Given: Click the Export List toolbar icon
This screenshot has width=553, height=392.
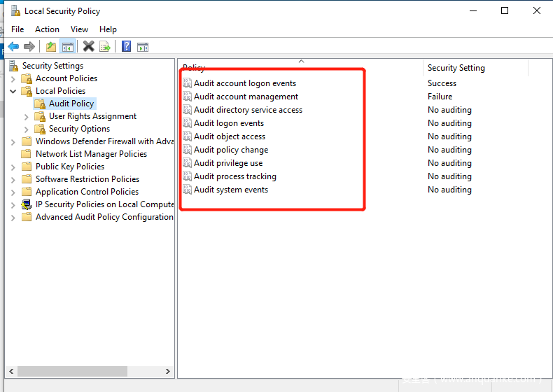Looking at the screenshot, I should [x=105, y=46].
